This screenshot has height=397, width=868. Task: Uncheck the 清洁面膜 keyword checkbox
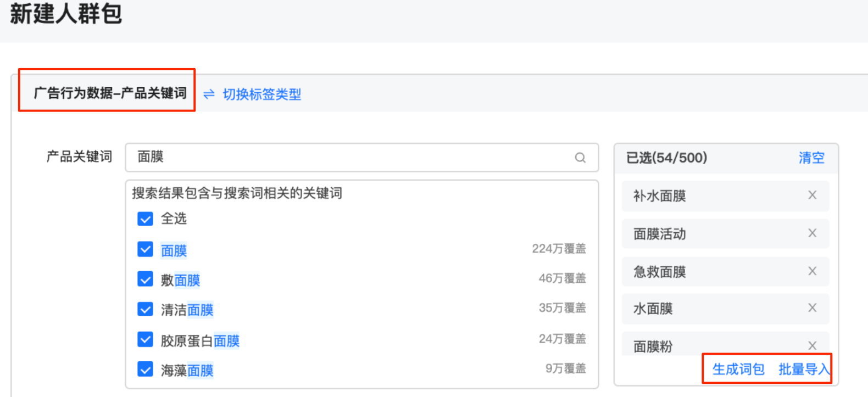145,309
